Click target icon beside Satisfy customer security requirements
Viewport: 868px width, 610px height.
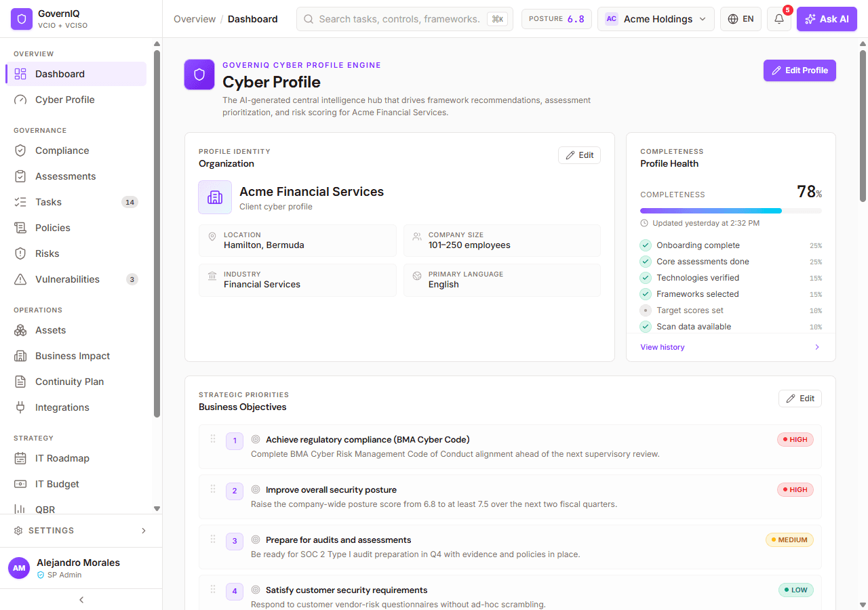(256, 590)
